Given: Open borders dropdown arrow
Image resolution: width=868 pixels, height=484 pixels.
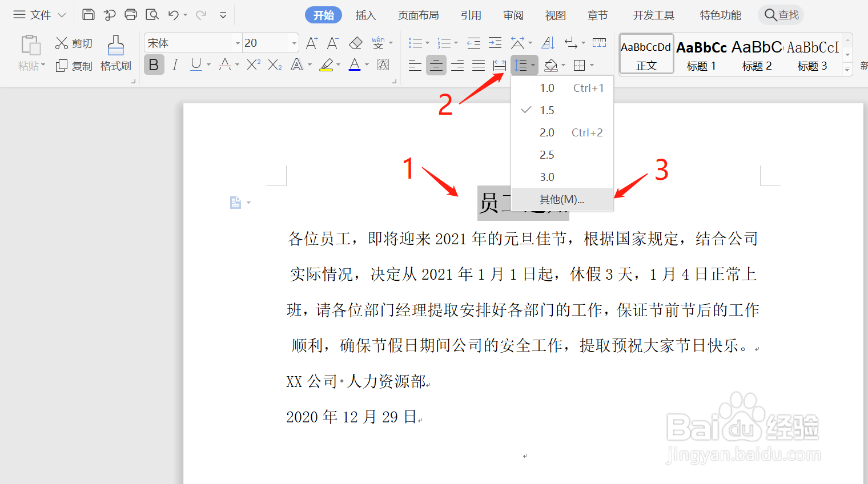Looking at the screenshot, I should click(592, 66).
